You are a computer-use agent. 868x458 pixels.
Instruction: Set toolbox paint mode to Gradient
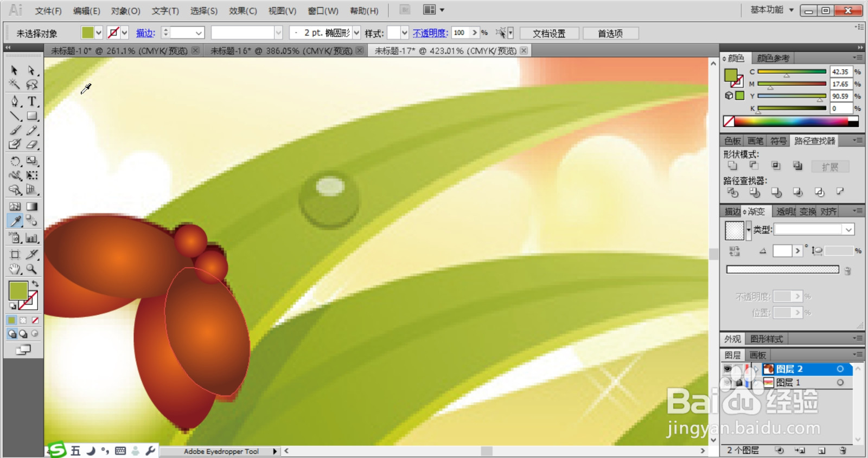point(23,320)
